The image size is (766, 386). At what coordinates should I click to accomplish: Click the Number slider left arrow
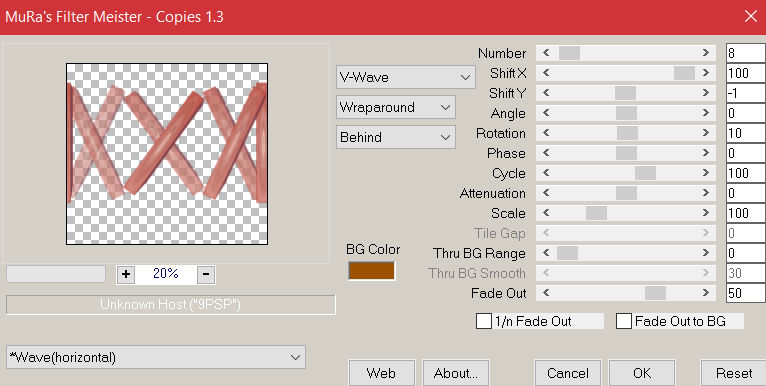coord(546,53)
